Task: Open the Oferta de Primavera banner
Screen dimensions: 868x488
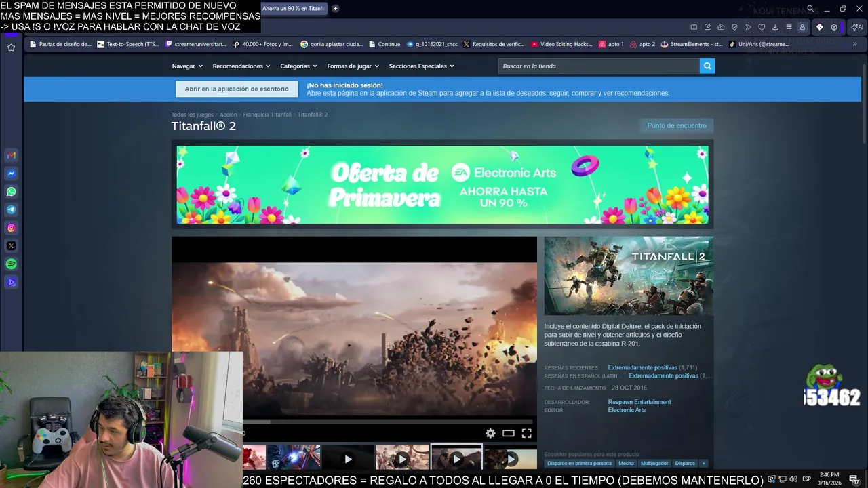Action: [442, 184]
